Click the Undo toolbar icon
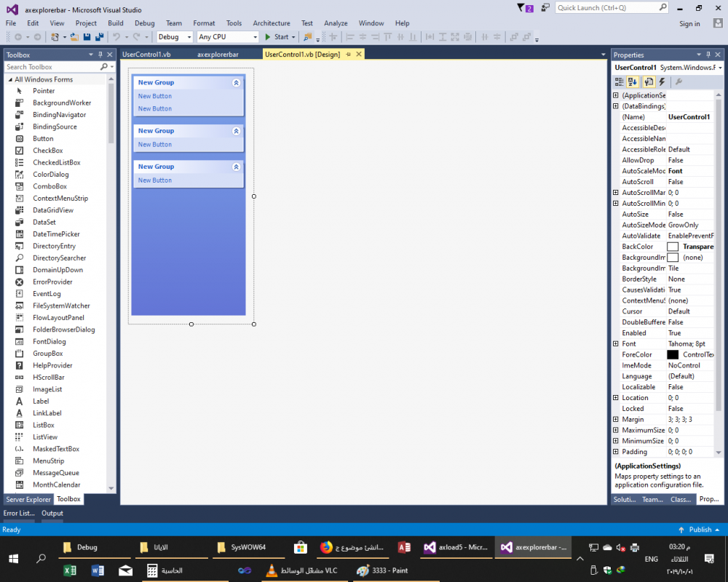The image size is (728, 582). pos(116,37)
